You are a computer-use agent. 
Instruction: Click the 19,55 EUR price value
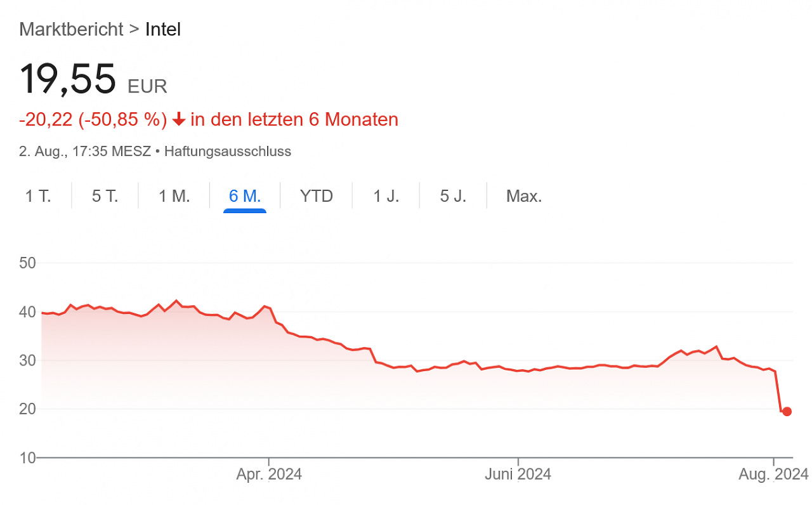coord(93,79)
